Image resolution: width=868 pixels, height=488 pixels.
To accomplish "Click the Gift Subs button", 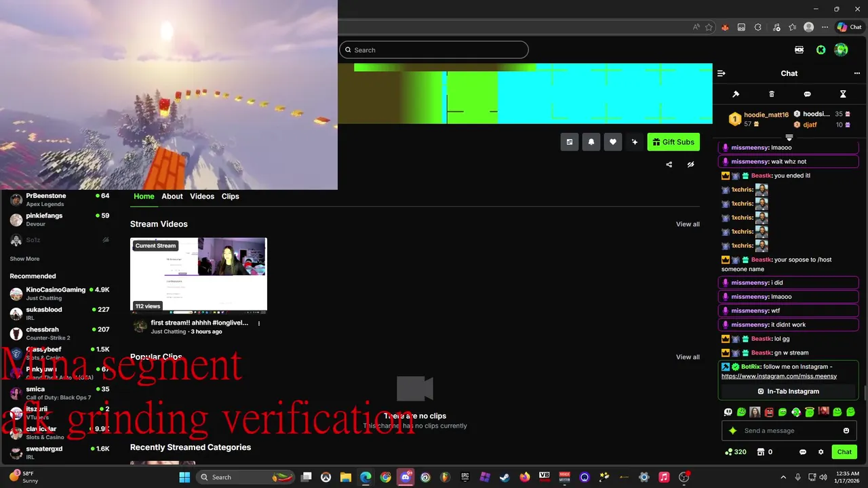I will (x=673, y=142).
